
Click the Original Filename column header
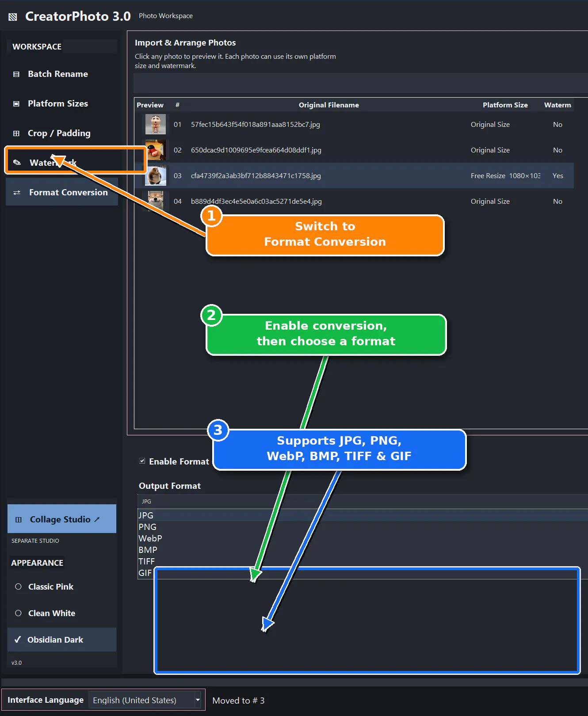pos(329,105)
